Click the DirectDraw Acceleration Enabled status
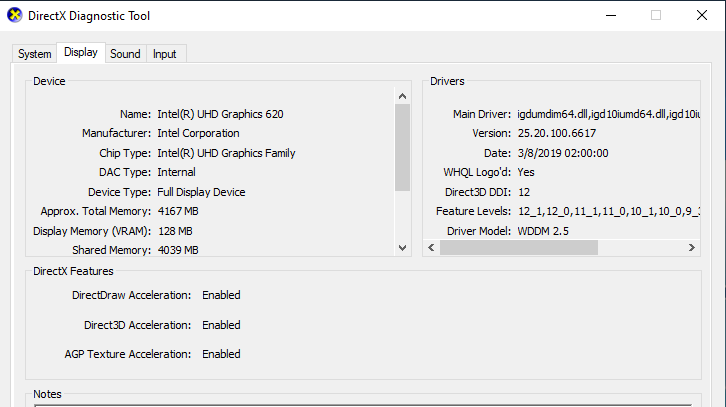The width and height of the screenshot is (726, 407). pyautogui.click(x=221, y=295)
